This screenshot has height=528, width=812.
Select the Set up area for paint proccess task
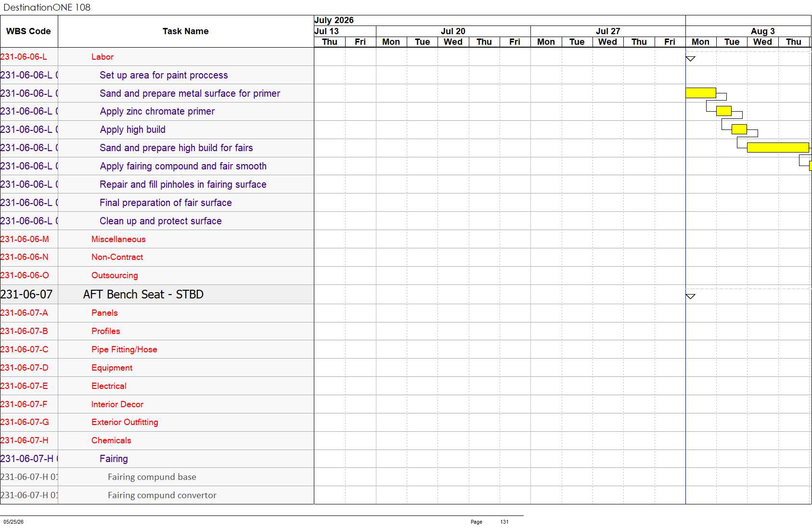164,75
